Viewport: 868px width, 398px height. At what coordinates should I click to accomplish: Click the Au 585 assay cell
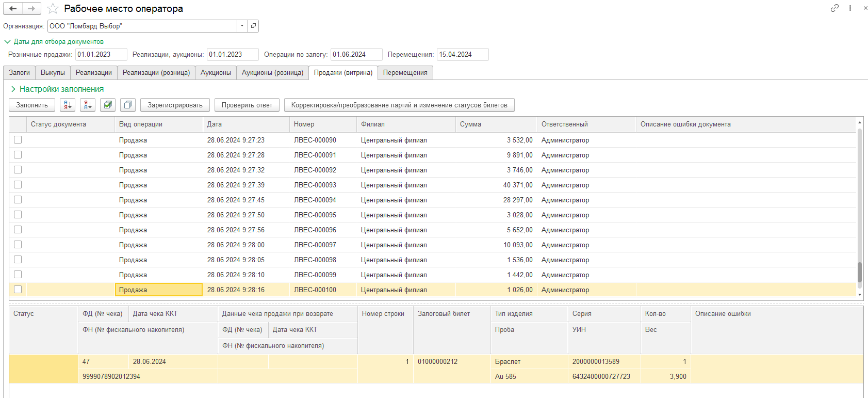click(x=529, y=377)
